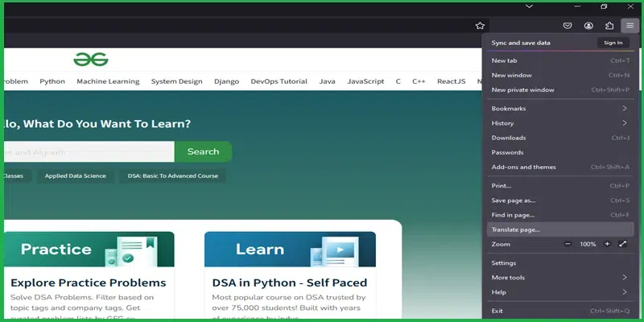Open the ReactJS nav link
Viewport: 644px width, 322px height.
pyautogui.click(x=451, y=81)
